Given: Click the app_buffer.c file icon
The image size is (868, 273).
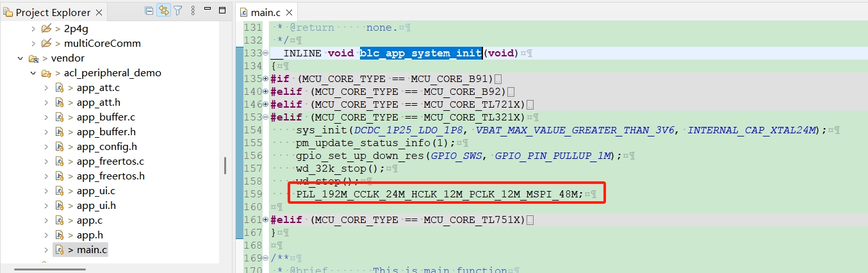Looking at the screenshot, I should coord(59,117).
